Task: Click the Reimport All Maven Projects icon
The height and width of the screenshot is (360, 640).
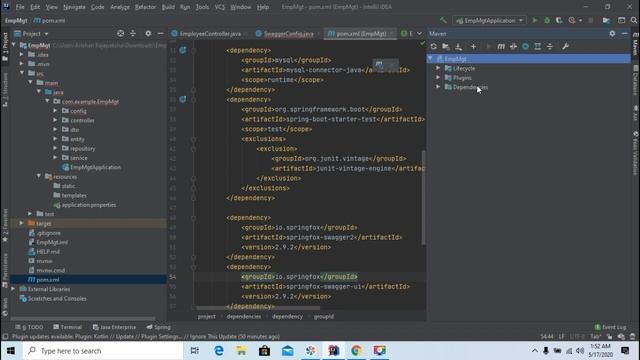Action: point(433,47)
